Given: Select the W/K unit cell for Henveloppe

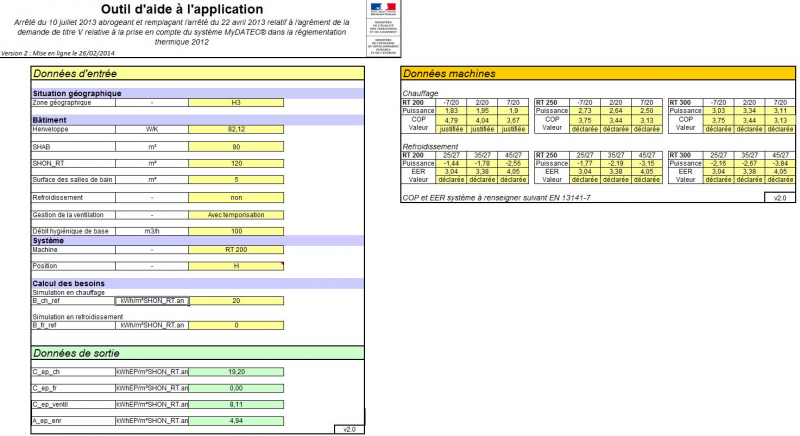Looking at the screenshot, I should click(152, 130).
